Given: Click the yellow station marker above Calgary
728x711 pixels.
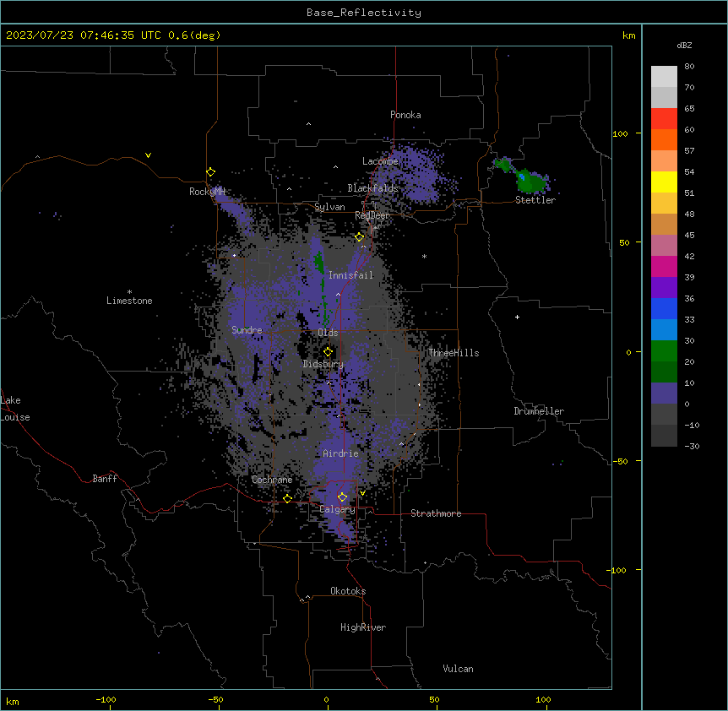Looking at the screenshot, I should (x=342, y=497).
